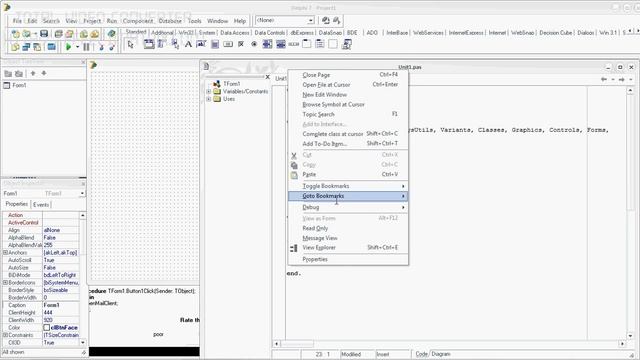640x360 pixels.
Task: Select the Frames component icon
Action: (x=149, y=44)
